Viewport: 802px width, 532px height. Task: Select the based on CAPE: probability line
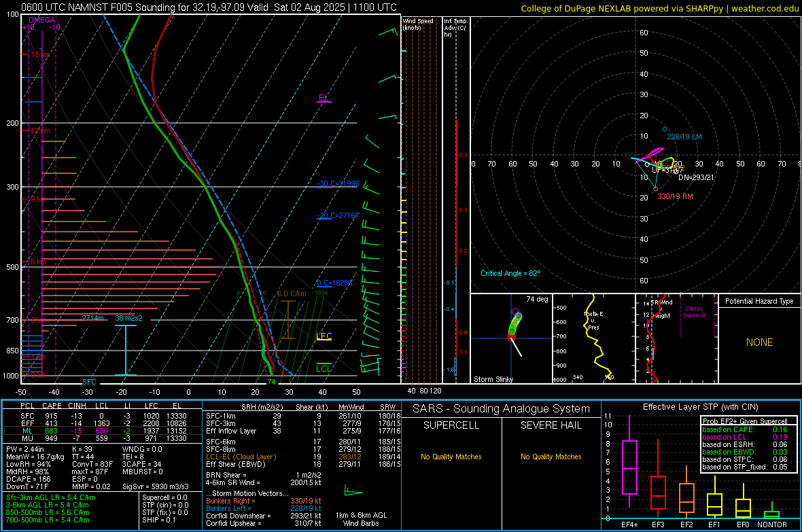tap(745, 429)
